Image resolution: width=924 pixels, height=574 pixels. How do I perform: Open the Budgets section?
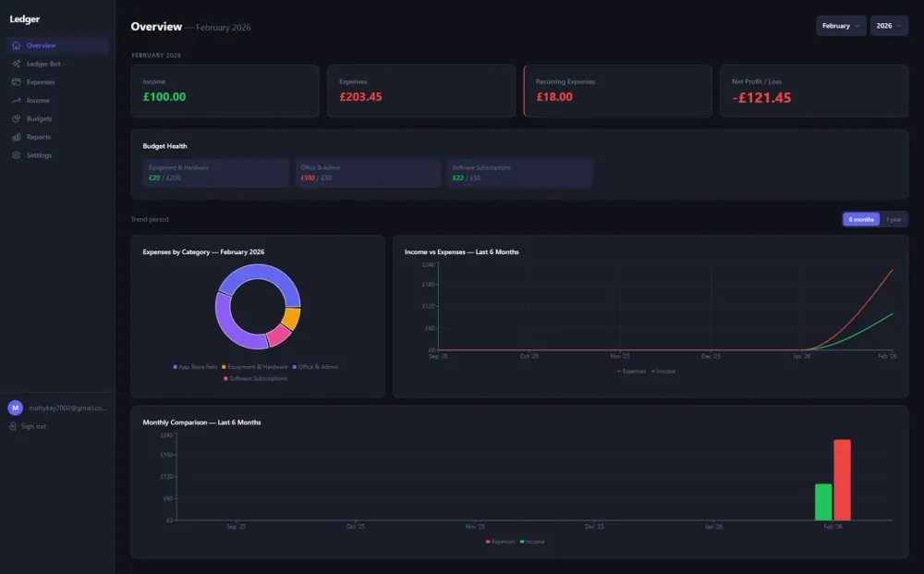57,118
